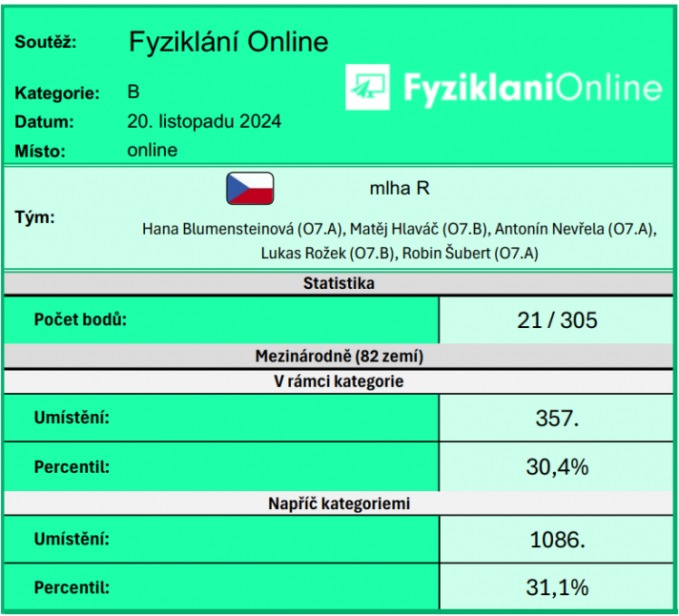
Task: Click 'Umístění:' label beside value 357.
Action: click(x=72, y=418)
